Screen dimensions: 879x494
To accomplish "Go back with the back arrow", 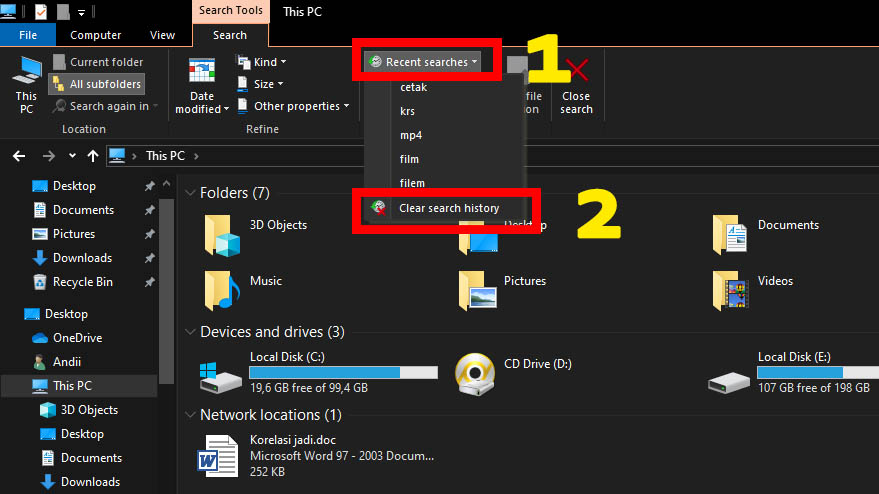I will 19,156.
